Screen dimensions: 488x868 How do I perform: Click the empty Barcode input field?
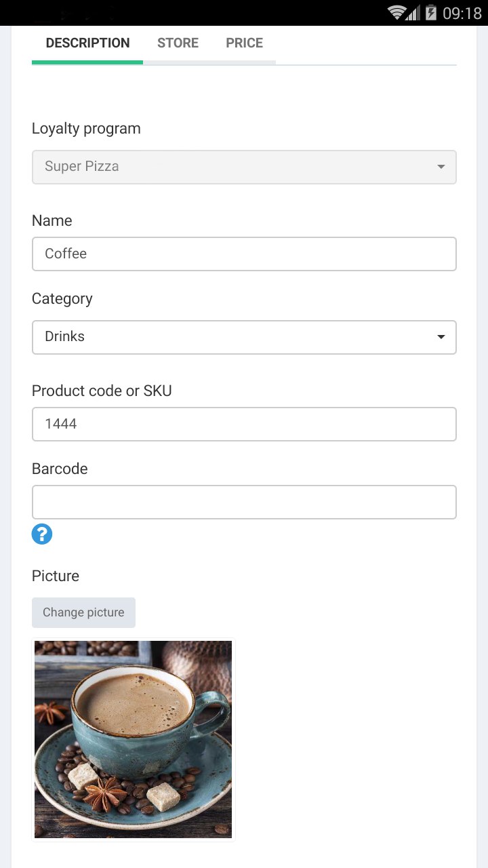pos(244,502)
